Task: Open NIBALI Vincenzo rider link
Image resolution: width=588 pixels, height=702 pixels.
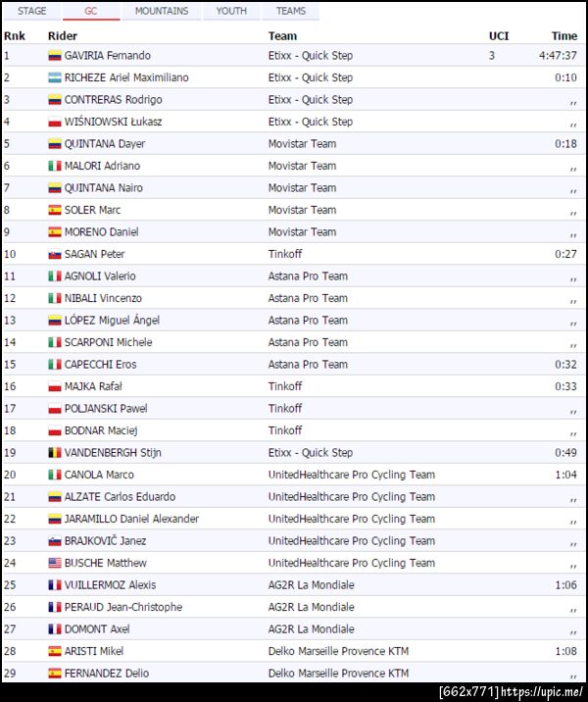Action: click(x=103, y=298)
